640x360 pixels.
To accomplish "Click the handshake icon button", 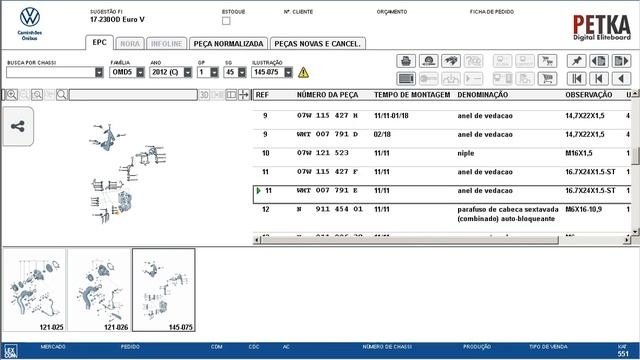I will click(x=451, y=61).
